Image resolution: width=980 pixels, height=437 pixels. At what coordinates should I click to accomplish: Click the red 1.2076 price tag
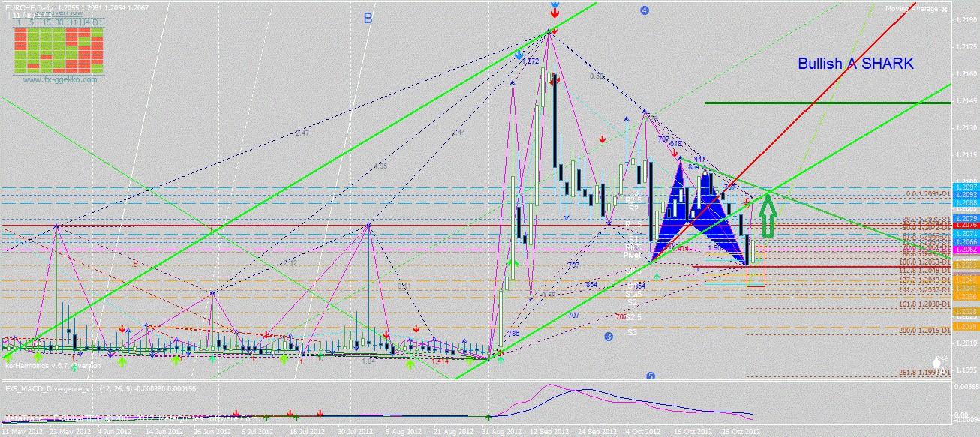click(963, 225)
